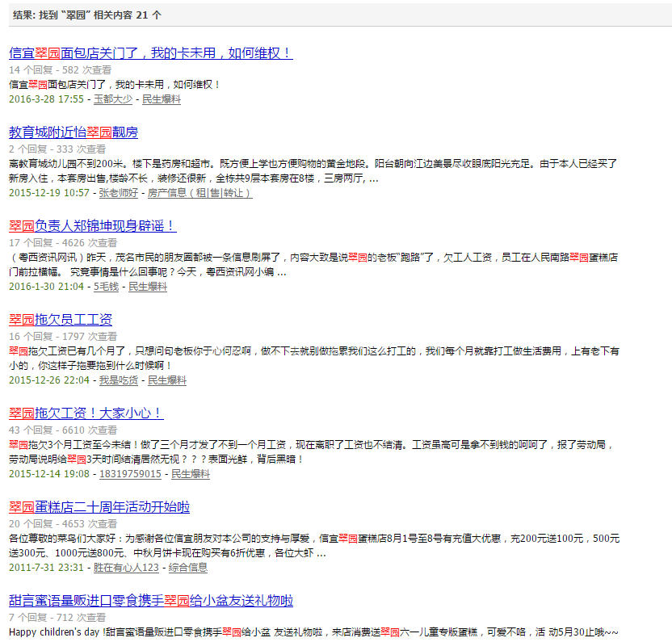The image size is (672, 642).
Task: Open 民生爆料 forum link under 信宜翠园面包店 post
Action: click(x=162, y=99)
